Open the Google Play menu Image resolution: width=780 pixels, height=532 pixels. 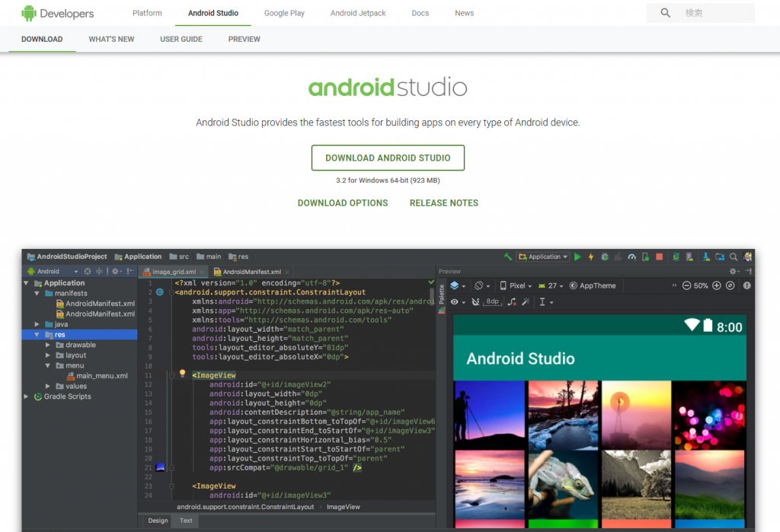point(284,13)
